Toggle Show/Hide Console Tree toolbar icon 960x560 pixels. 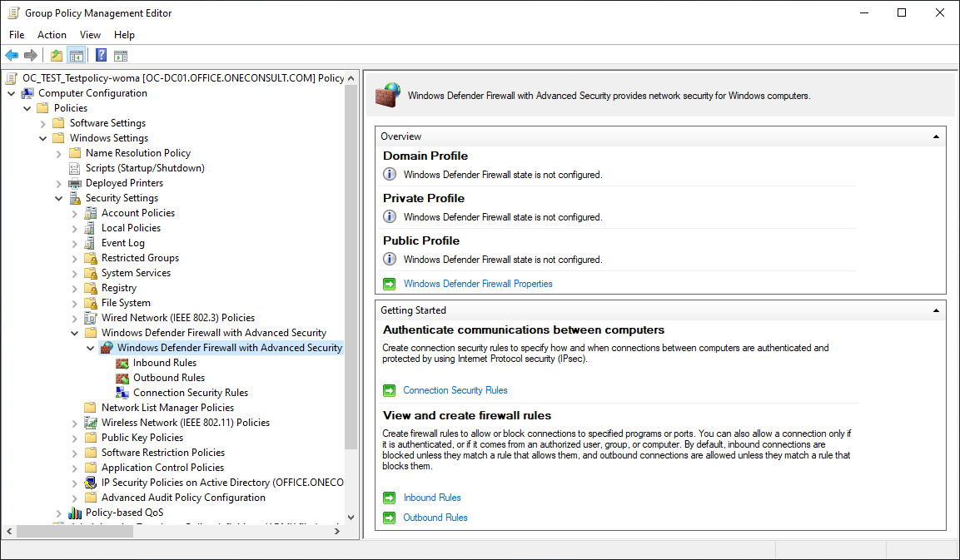(77, 56)
